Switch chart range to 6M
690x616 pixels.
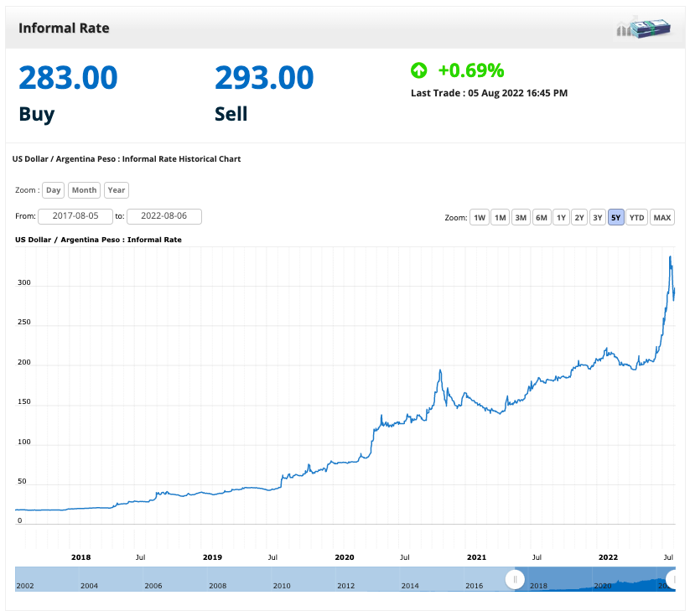[542, 218]
